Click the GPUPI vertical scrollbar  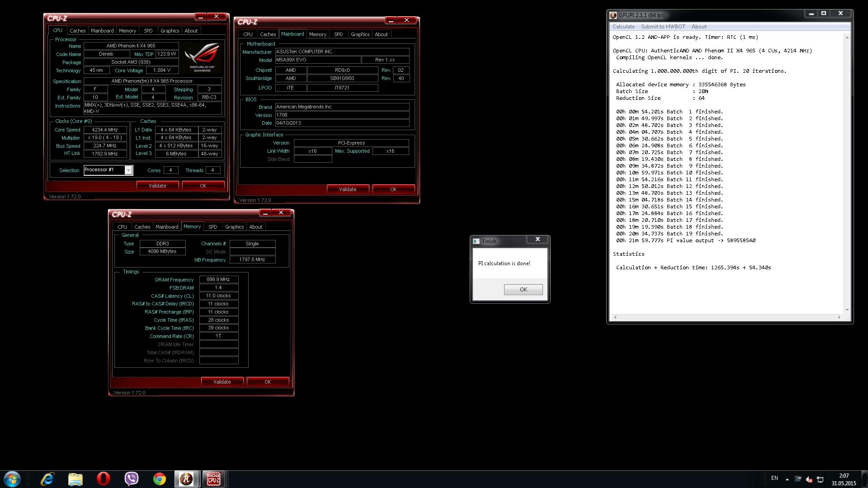[x=847, y=174]
